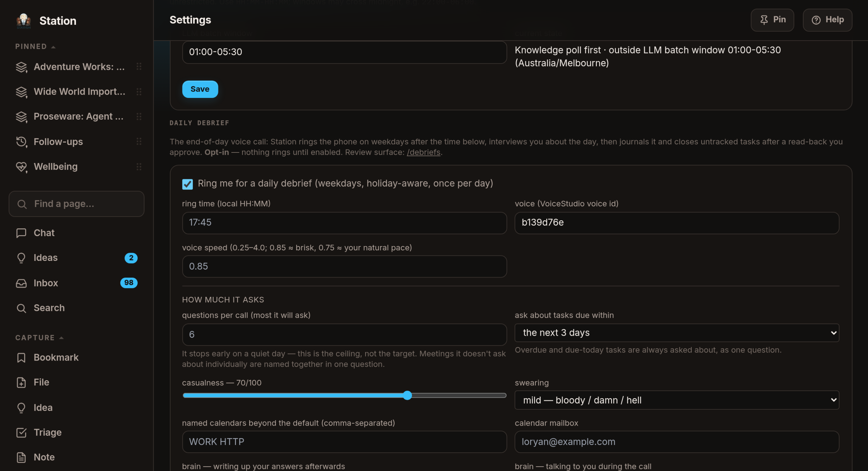Toggle the daily debrief ring checkbox
This screenshot has width=868, height=471.
coord(188,184)
